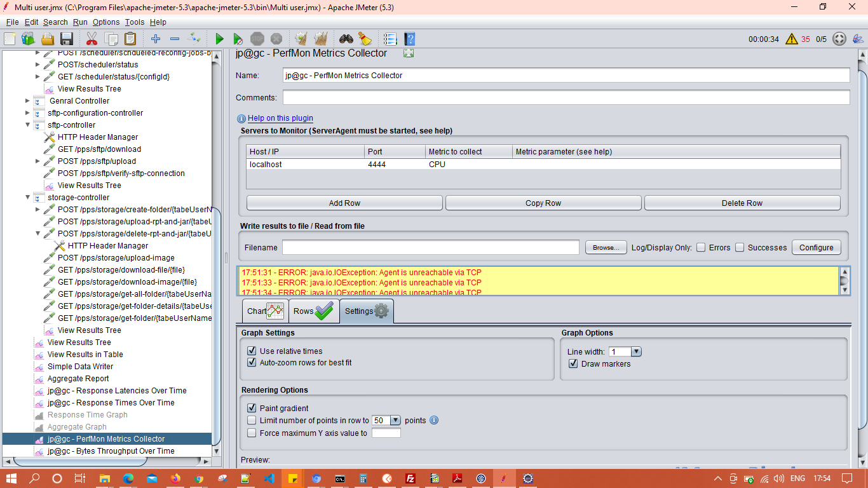The height and width of the screenshot is (488, 868).
Task: Expand the sftp-configuration-controller node
Action: tap(28, 113)
